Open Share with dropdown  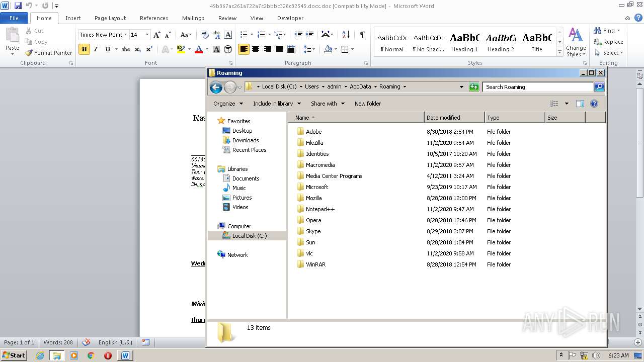coord(328,104)
